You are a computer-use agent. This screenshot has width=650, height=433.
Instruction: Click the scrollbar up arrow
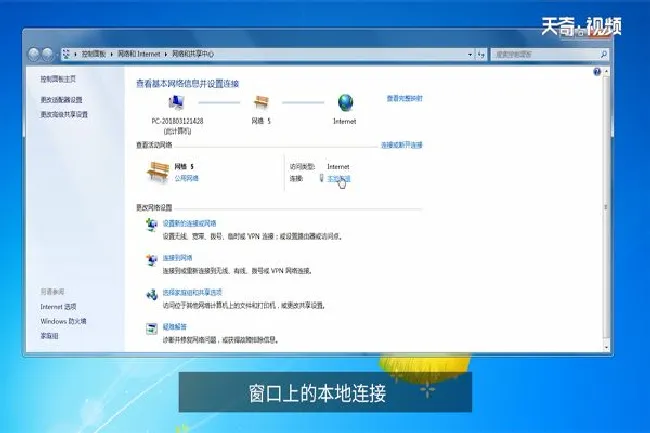click(606, 72)
